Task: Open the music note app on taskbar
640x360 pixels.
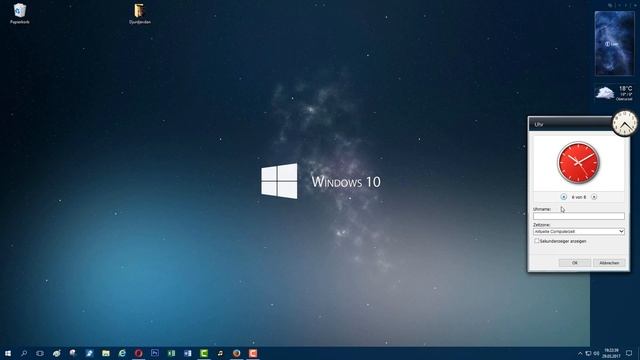Action: click(220, 353)
